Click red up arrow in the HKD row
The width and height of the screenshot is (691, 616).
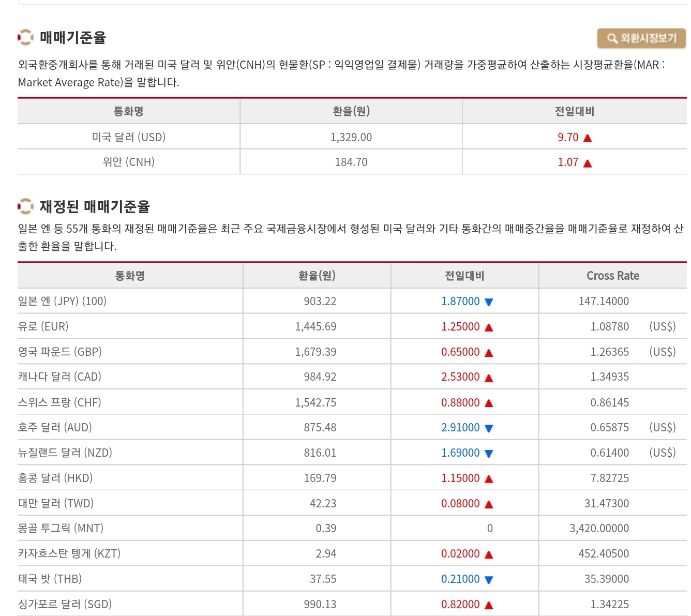point(489,479)
